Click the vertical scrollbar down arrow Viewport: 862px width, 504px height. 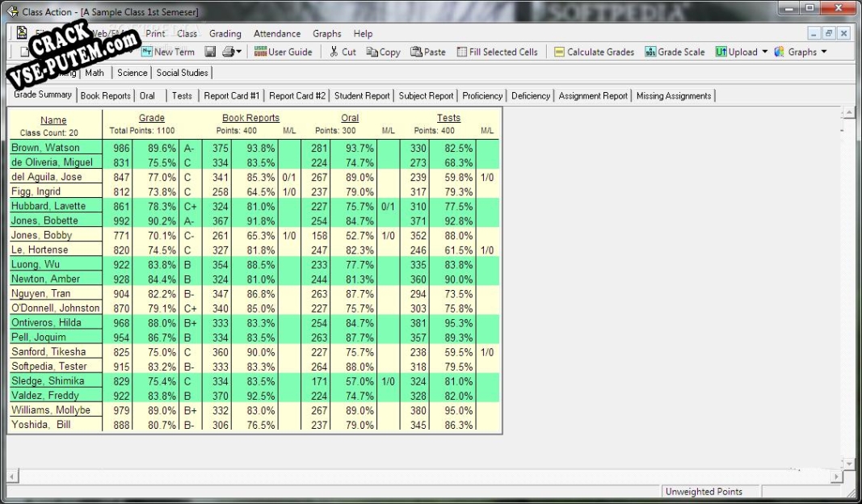click(849, 464)
